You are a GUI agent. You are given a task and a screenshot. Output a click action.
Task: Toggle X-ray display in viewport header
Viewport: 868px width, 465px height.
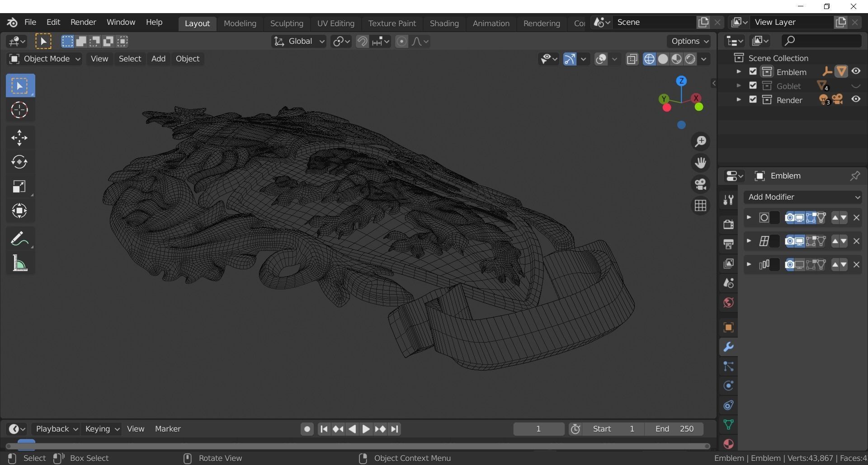[x=632, y=59]
